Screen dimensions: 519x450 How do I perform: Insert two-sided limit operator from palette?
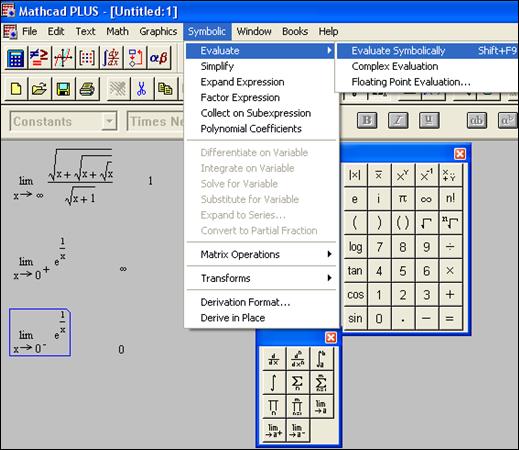321,407
